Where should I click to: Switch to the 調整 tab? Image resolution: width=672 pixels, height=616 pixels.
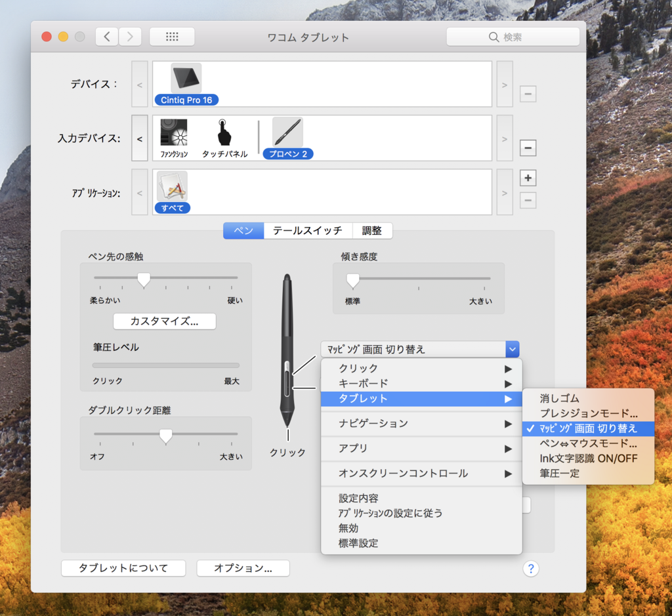373,230
